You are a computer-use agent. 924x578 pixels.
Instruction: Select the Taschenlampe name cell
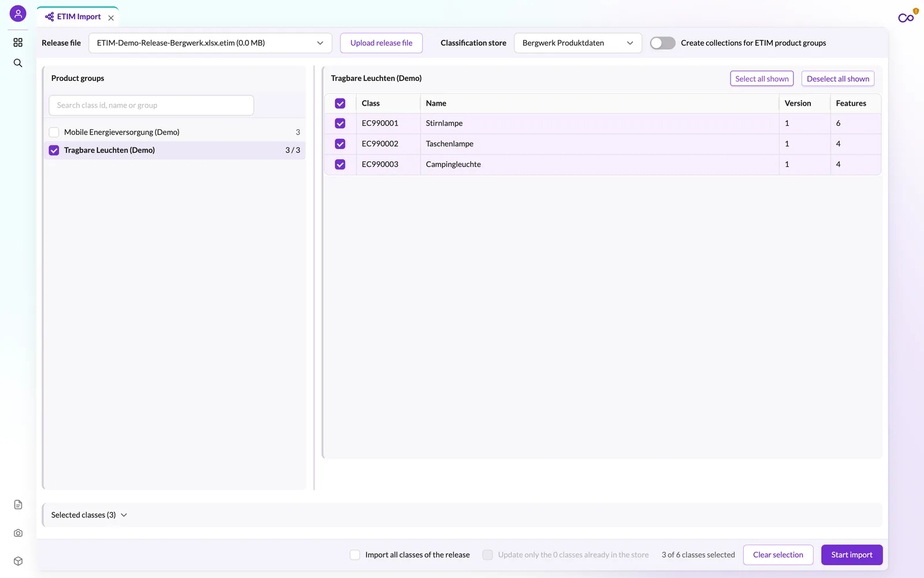click(x=599, y=144)
